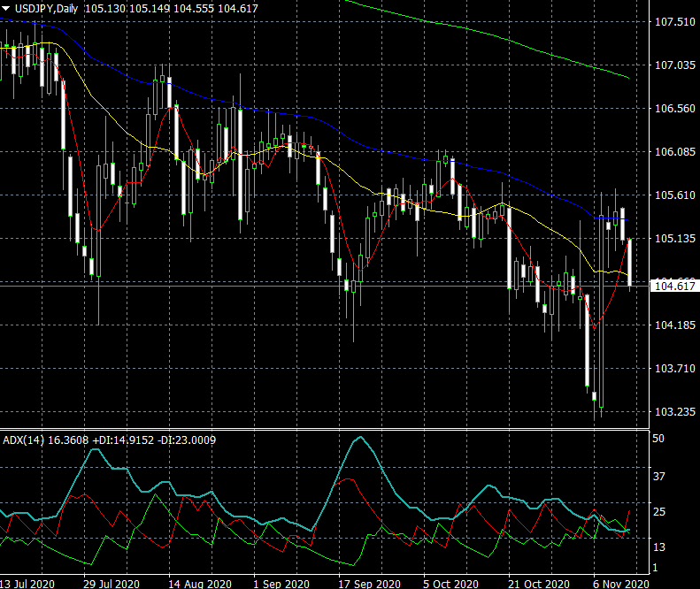This screenshot has width=700, height=589.
Task: Click the 107.510 price scale label
Action: coord(674,21)
